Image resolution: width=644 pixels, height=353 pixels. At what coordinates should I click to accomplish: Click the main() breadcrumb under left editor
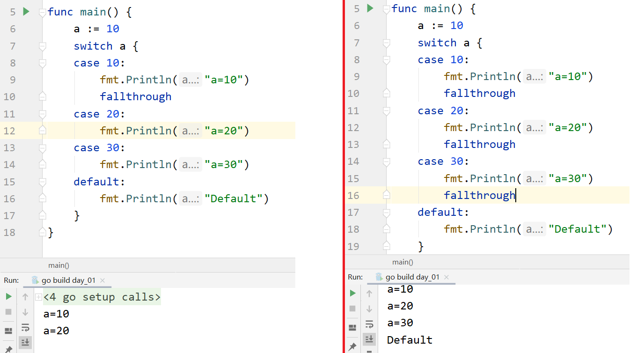point(59,265)
